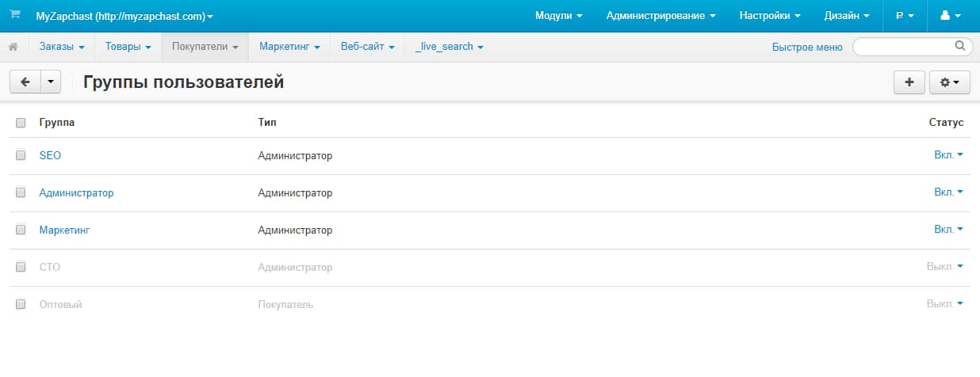Viewport: 980px width, 377px height.
Task: Click the Статус column header
Action: coord(946,123)
